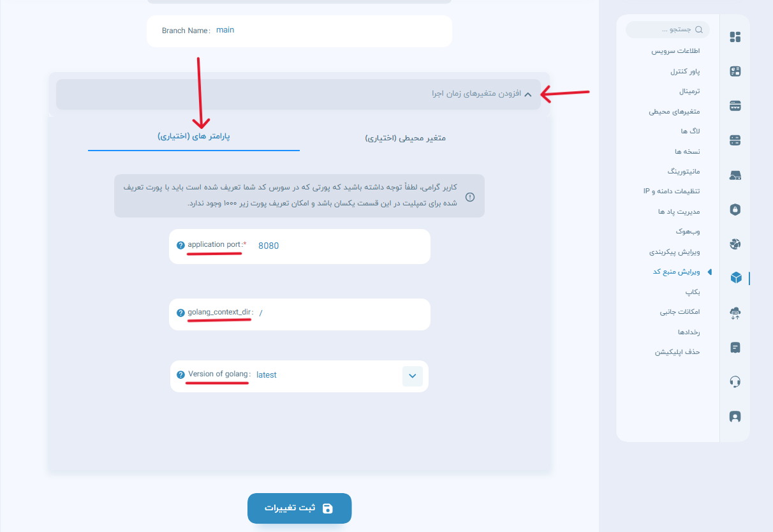Click the ثبت تغییرات save button
The image size is (773, 532).
299,508
